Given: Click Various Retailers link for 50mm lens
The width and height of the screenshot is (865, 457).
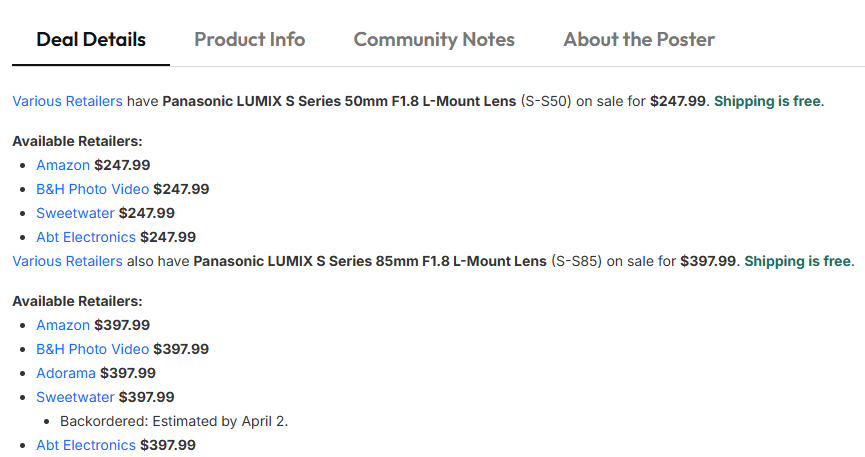Looking at the screenshot, I should click(x=67, y=101).
